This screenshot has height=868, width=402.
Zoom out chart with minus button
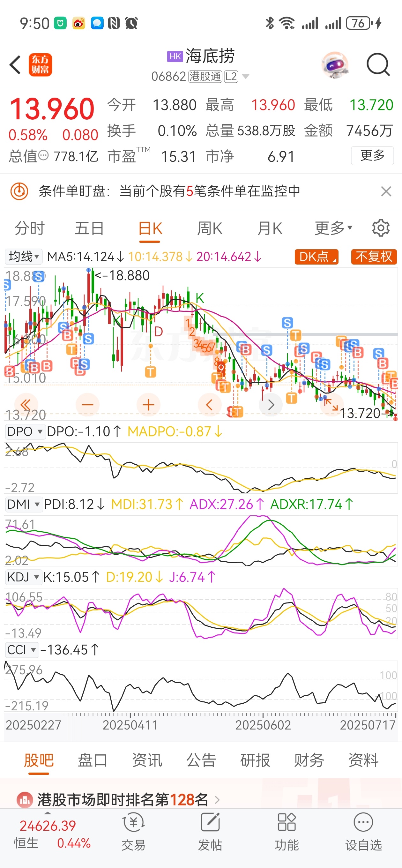88,405
